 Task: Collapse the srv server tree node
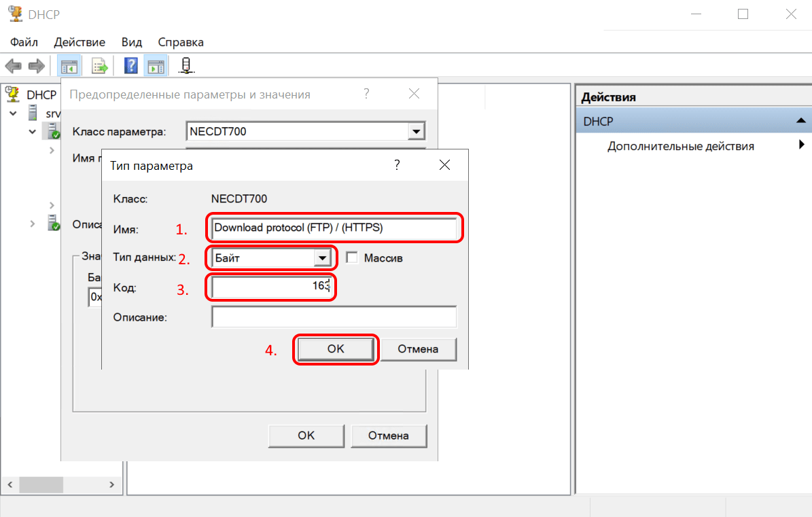click(13, 113)
